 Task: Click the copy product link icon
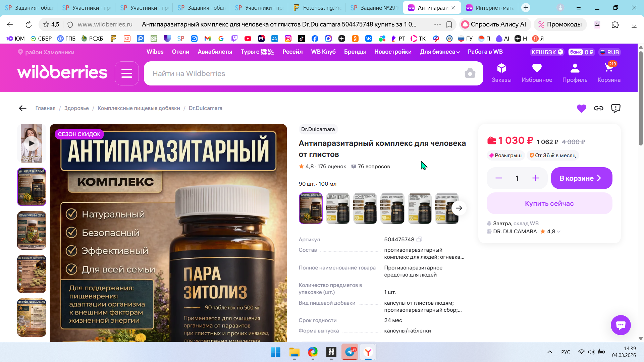click(599, 108)
